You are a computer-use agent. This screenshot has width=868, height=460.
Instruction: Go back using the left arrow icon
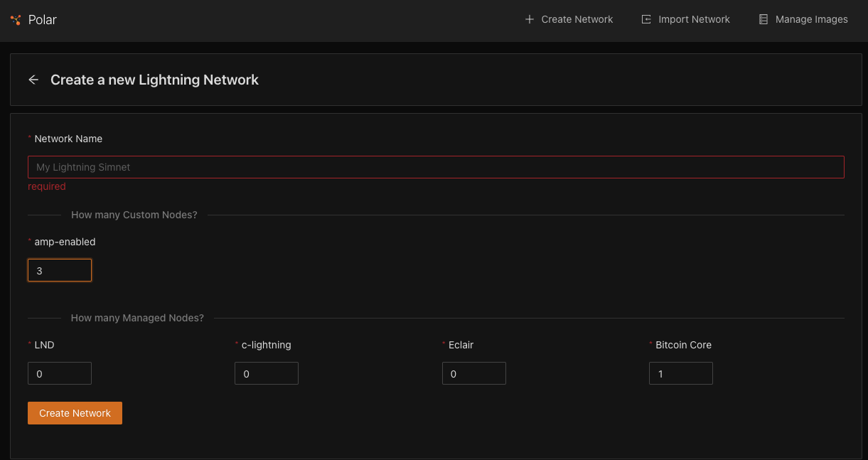[x=33, y=80]
